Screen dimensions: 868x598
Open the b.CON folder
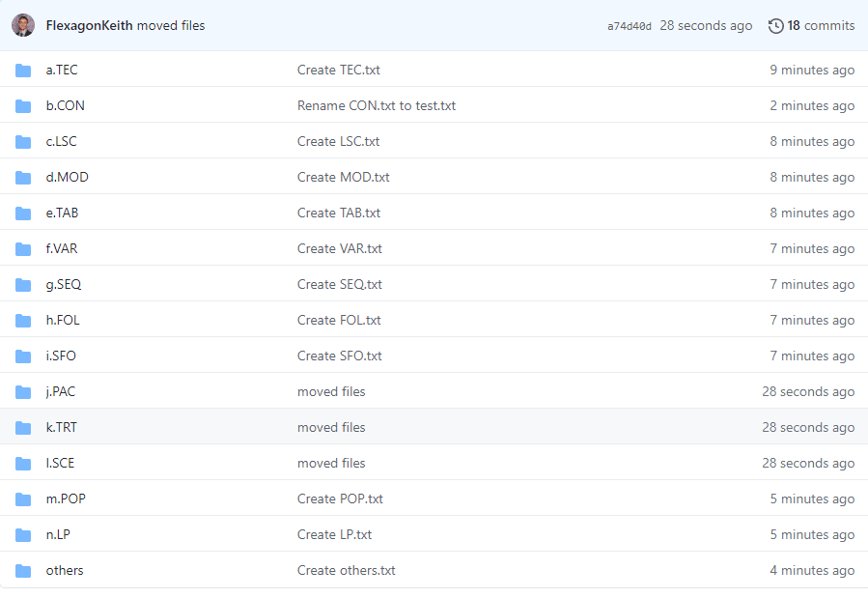pos(66,105)
